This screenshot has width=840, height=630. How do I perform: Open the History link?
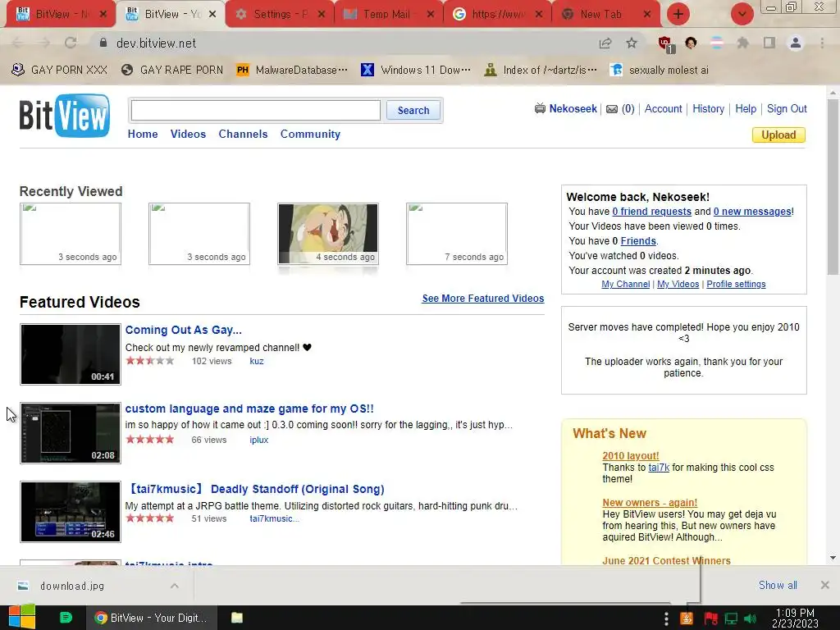pos(708,109)
